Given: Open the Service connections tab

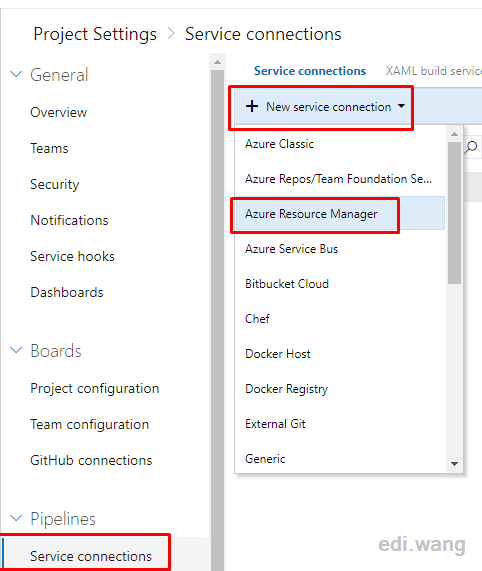Looking at the screenshot, I should (x=310, y=71).
